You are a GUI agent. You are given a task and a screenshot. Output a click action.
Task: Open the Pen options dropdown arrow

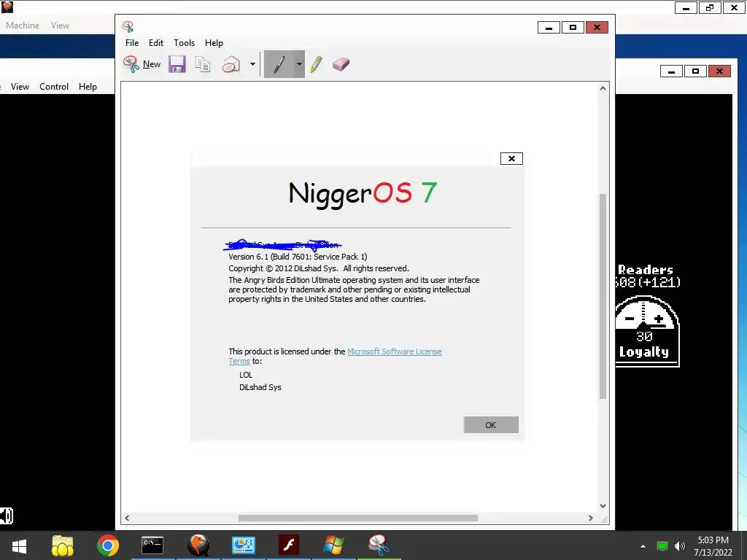(299, 64)
